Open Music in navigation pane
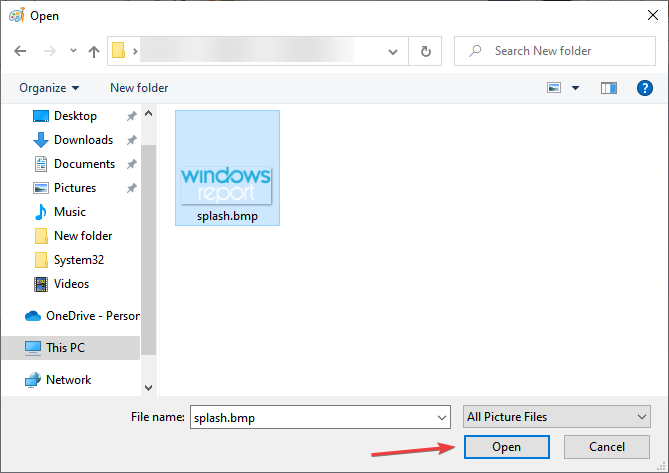669x473 pixels. (70, 212)
